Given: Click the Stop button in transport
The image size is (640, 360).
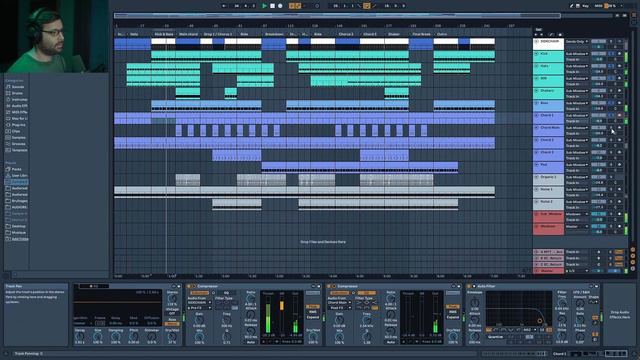Looking at the screenshot, I should pos(272,6).
